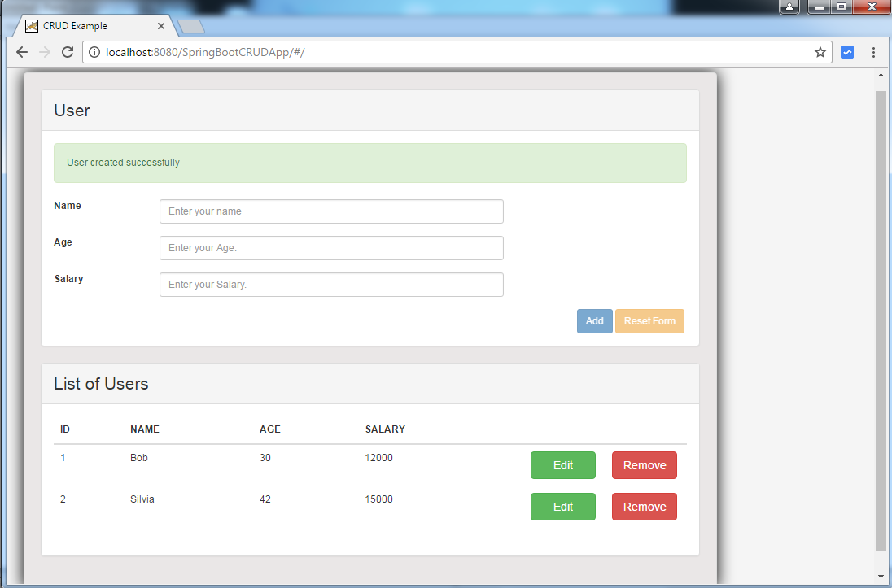Image resolution: width=892 pixels, height=588 pixels.
Task: Edit the user Bob
Action: 562,464
